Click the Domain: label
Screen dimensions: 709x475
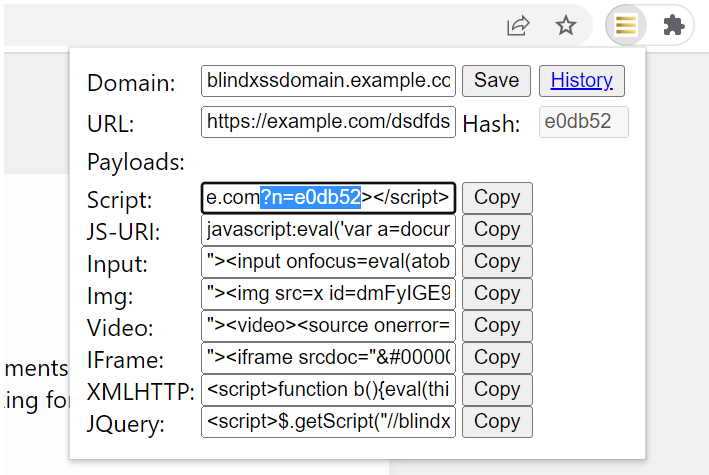pos(131,83)
